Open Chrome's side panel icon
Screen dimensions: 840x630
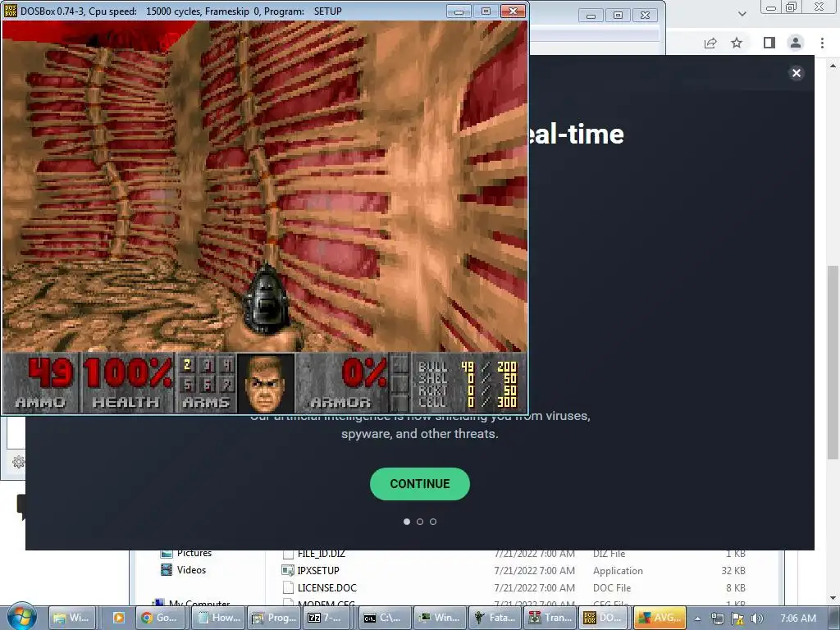click(769, 43)
